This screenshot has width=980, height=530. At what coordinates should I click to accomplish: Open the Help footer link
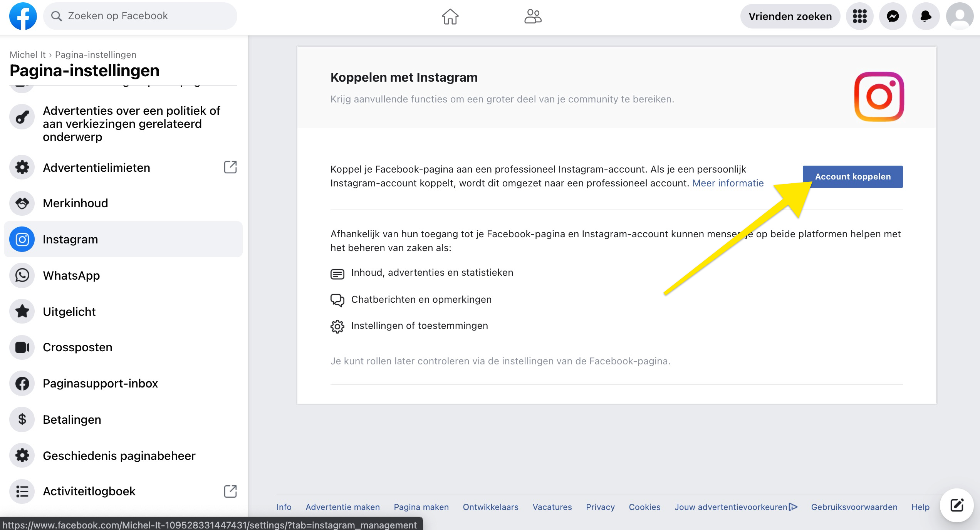920,507
